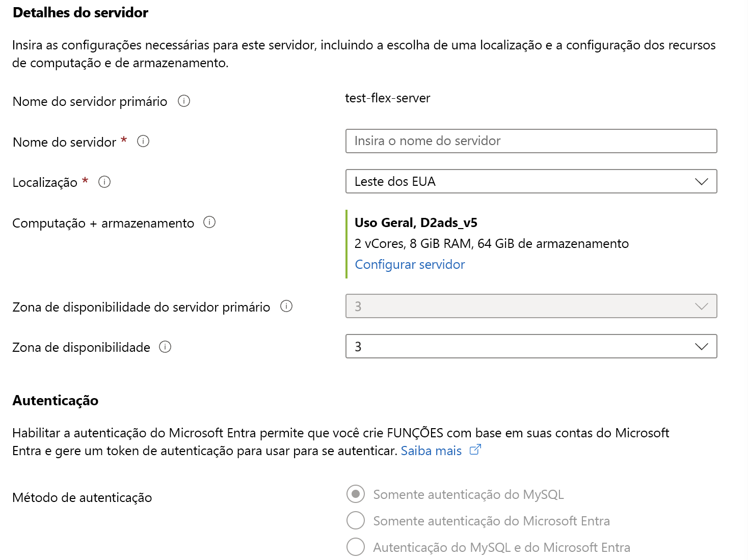Click info icon beside Nome do servidor primário

[x=184, y=101]
